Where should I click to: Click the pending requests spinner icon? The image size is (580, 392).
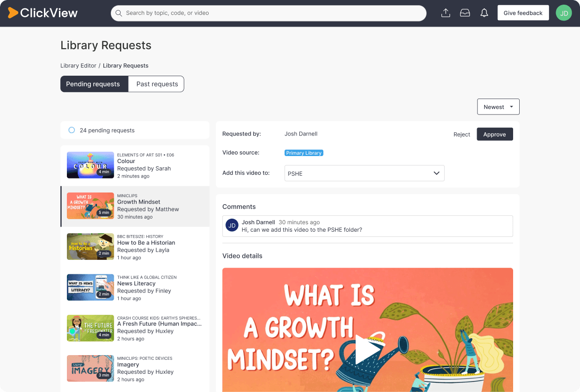(x=72, y=130)
